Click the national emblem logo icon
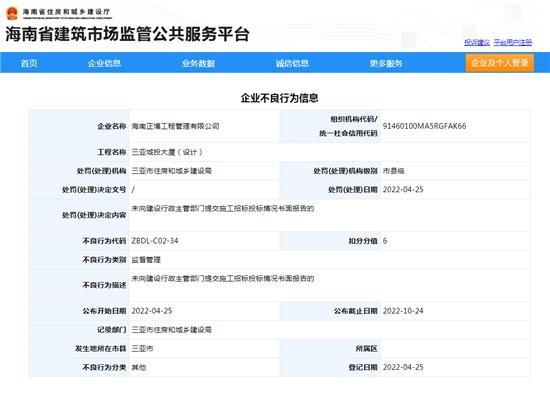The width and height of the screenshot is (550, 396). tap(12, 13)
